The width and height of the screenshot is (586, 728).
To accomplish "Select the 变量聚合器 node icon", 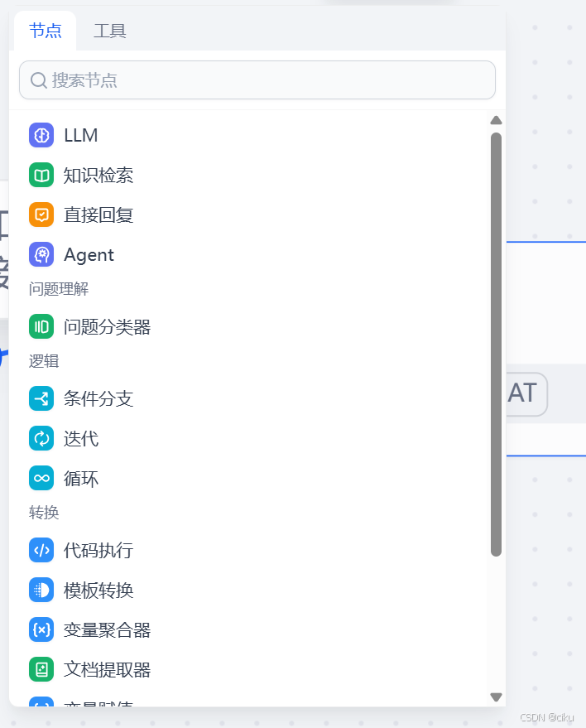I will coord(41,629).
